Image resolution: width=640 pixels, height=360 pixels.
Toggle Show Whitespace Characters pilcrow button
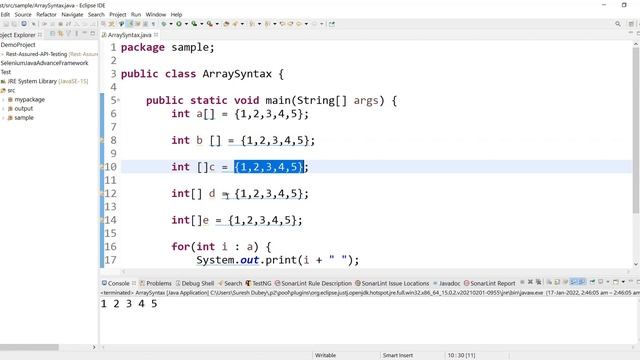pos(153,24)
